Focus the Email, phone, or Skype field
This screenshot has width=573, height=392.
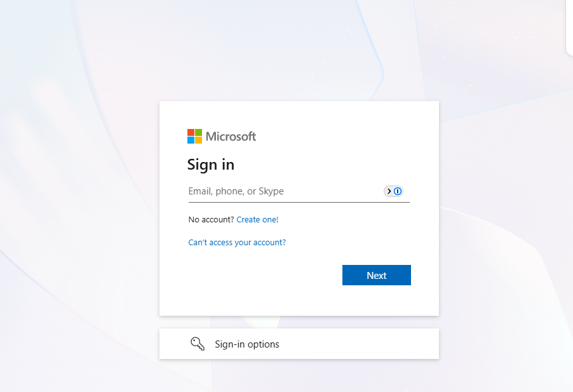(x=285, y=191)
